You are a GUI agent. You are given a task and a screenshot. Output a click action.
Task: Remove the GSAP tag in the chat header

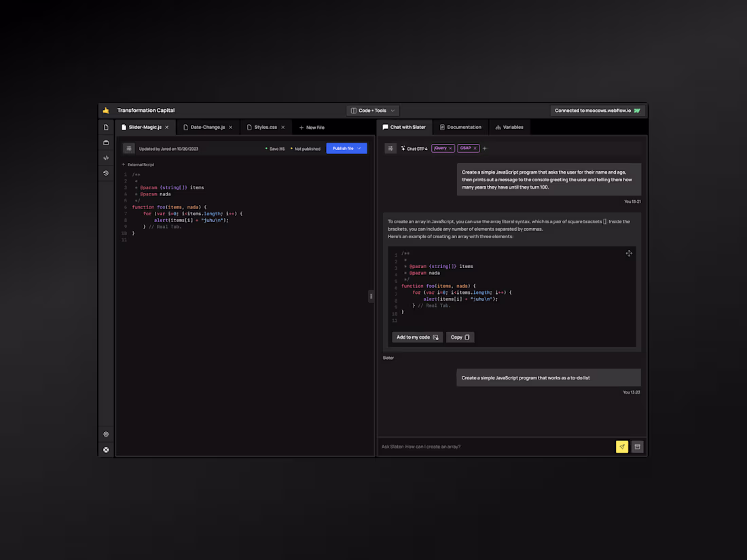(x=475, y=148)
